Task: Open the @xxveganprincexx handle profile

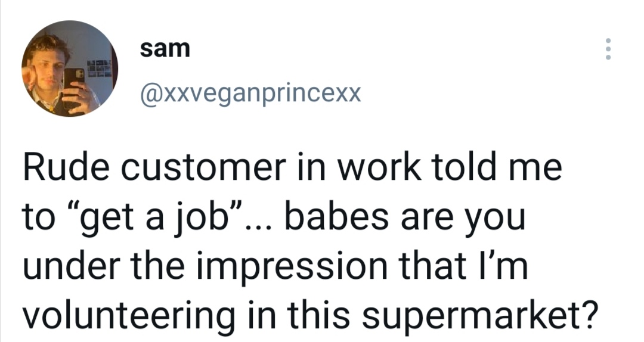Action: pos(250,94)
